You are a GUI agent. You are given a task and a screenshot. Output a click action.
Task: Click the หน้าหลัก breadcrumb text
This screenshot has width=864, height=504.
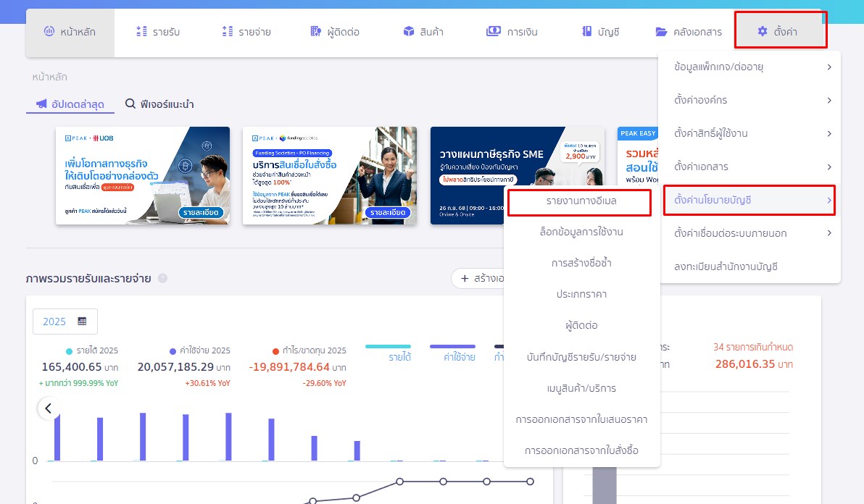coord(49,77)
